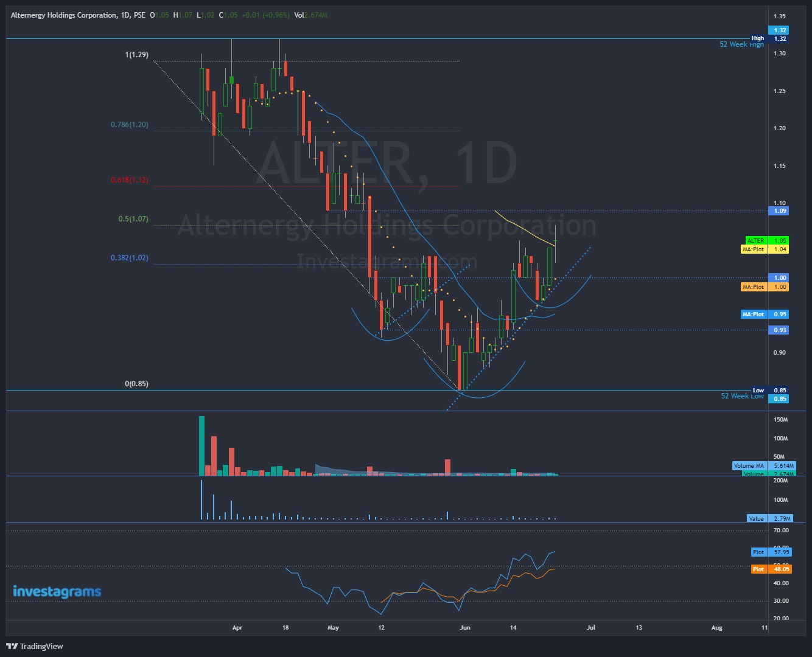Click the 1.32 high price on the axis
This screenshot has height=657, width=812.
tap(779, 29)
